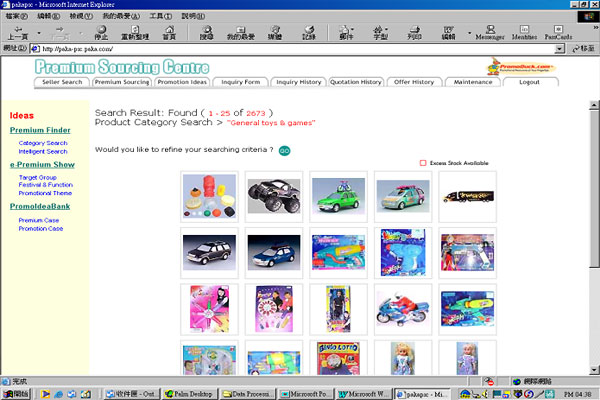This screenshot has width=600, height=400.
Task: Expand the address bar URL dropdown
Action: (x=557, y=48)
